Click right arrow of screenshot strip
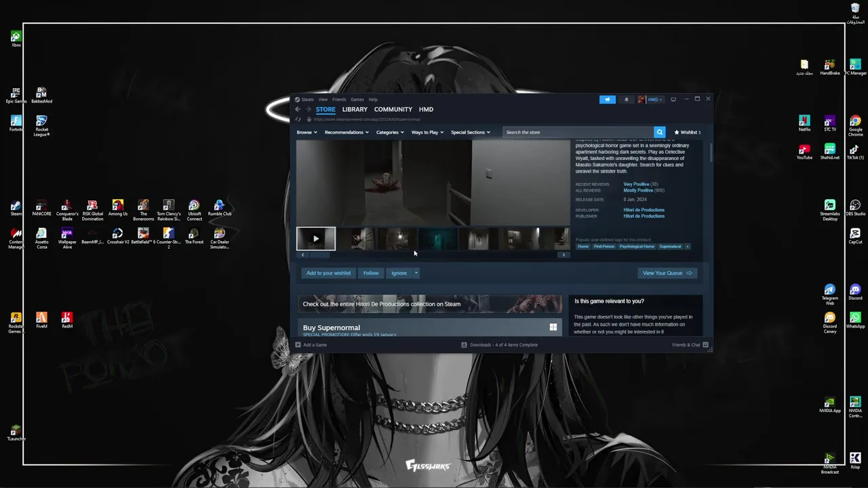Screen dimensions: 868x488 [564, 255]
